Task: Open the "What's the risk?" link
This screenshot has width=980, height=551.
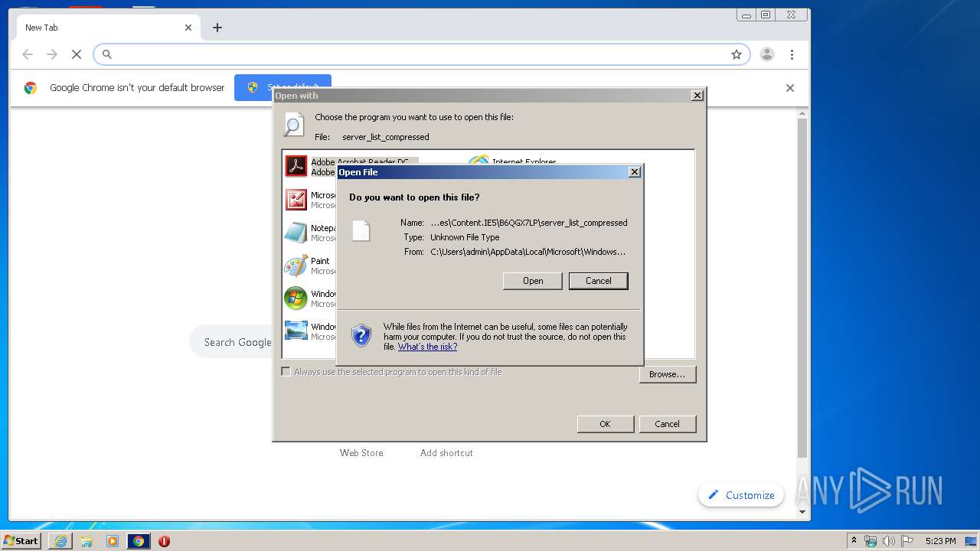Action: tap(427, 347)
